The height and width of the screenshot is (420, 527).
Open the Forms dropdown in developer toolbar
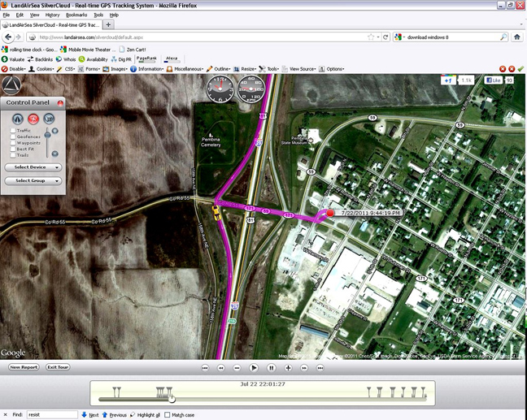[89, 69]
